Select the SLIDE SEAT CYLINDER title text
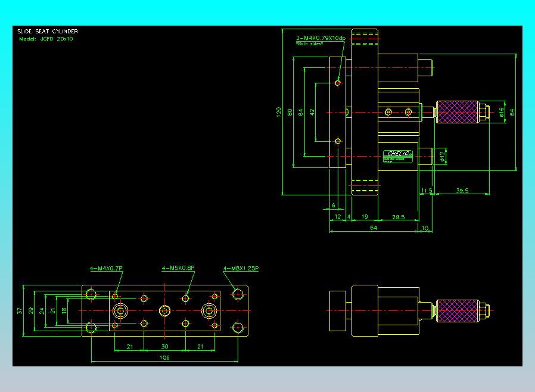The image size is (535, 392). click(48, 31)
